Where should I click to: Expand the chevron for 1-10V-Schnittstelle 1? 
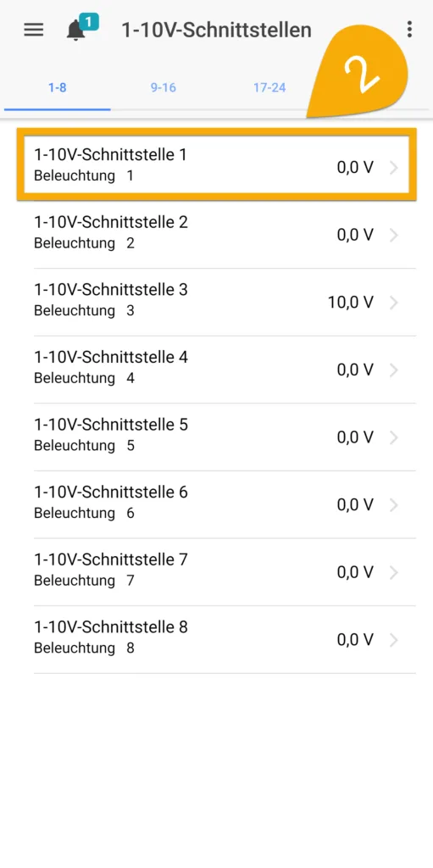pos(394,168)
